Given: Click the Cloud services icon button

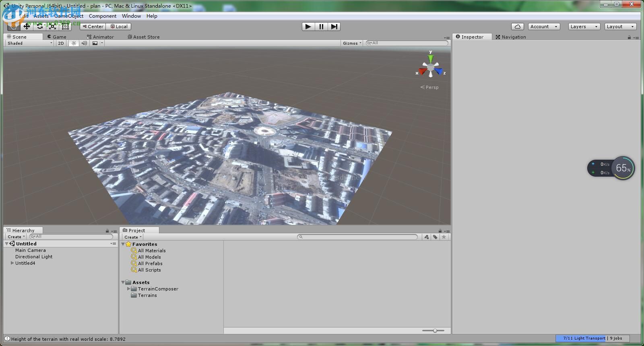Looking at the screenshot, I should coord(517,27).
